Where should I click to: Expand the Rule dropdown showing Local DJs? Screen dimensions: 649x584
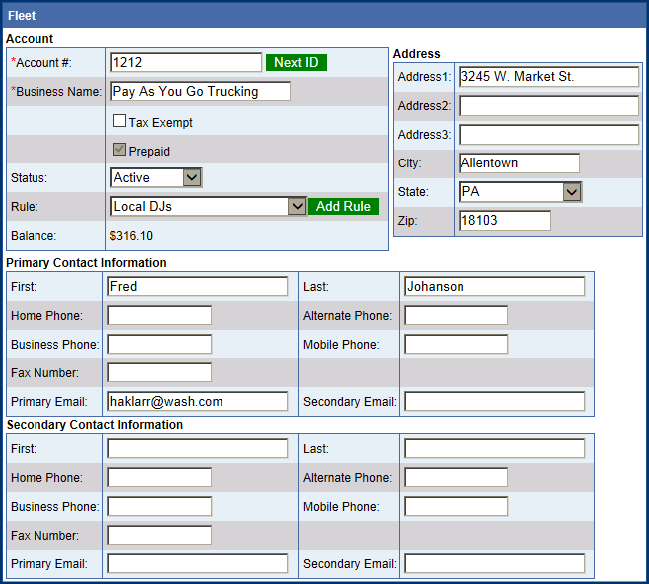click(208, 206)
